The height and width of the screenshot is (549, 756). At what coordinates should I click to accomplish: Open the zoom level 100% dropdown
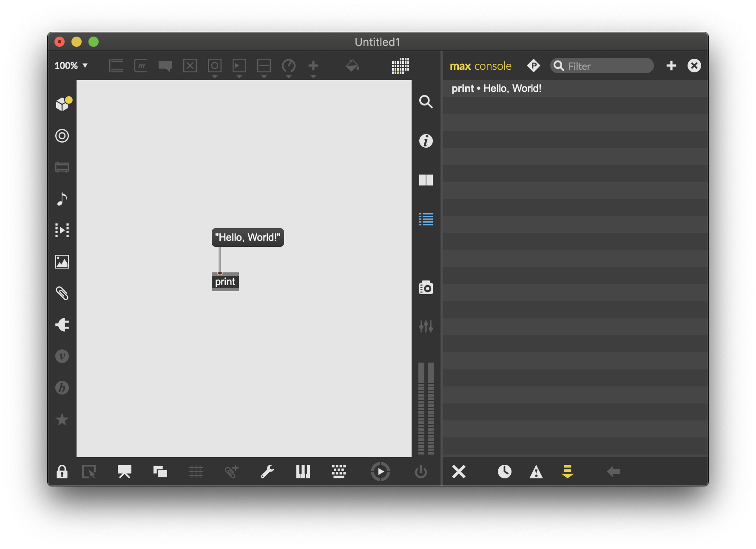click(71, 66)
